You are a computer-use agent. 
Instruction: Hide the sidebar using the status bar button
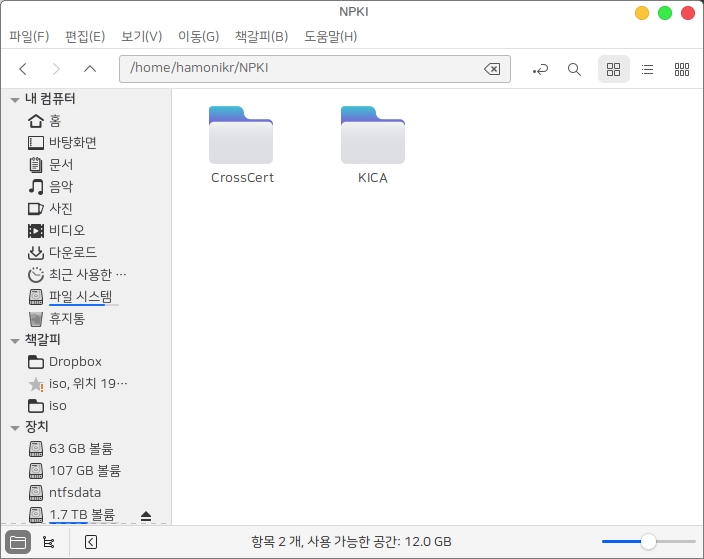click(x=91, y=542)
